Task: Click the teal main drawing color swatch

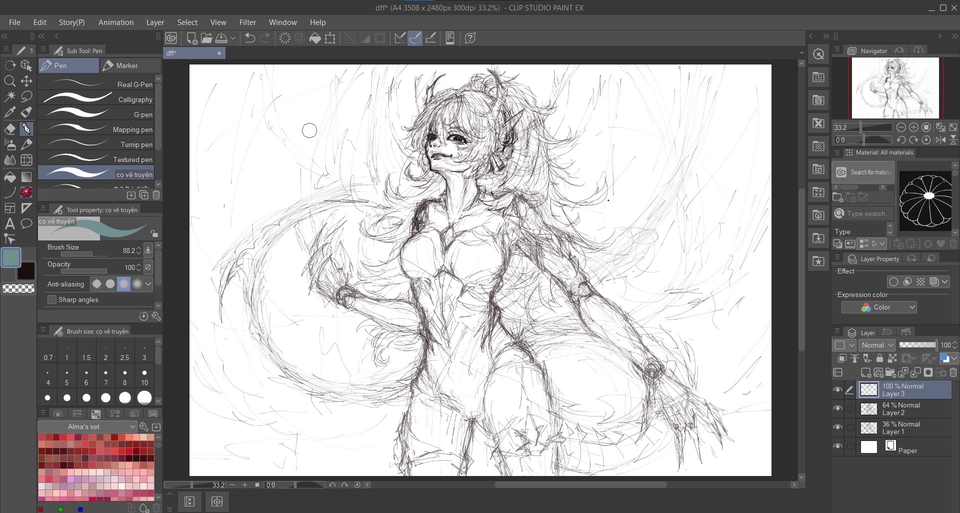Action: [11, 257]
